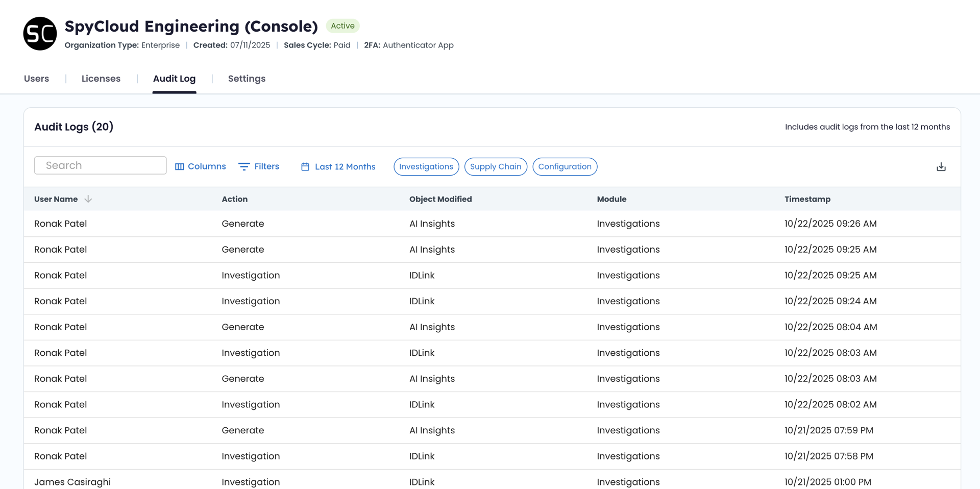Open the Last 12 Months date range picker
The image size is (980, 489).
tap(338, 167)
